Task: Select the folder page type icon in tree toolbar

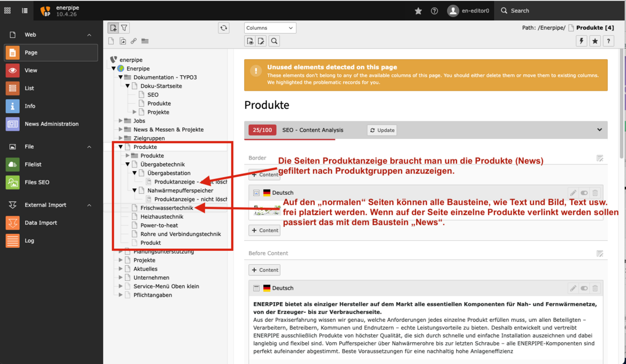Action: pos(145,41)
